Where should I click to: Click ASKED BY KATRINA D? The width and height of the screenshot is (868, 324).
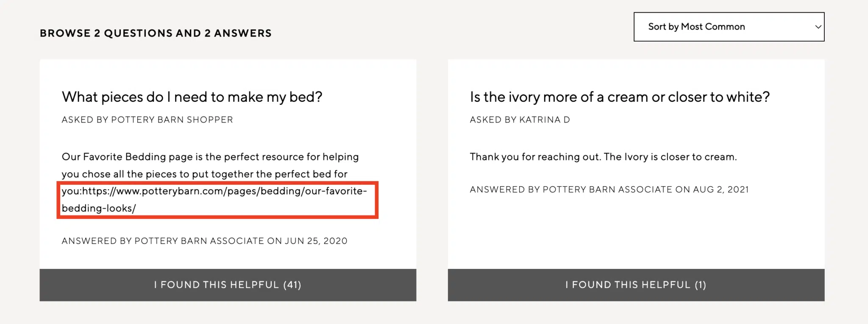[x=520, y=120]
